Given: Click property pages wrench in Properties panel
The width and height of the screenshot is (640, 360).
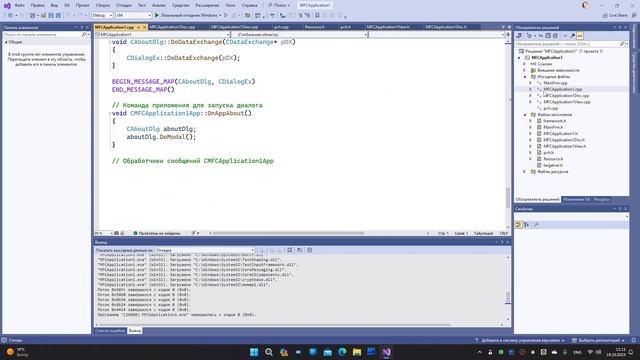Looking at the screenshot, I should coord(536,224).
